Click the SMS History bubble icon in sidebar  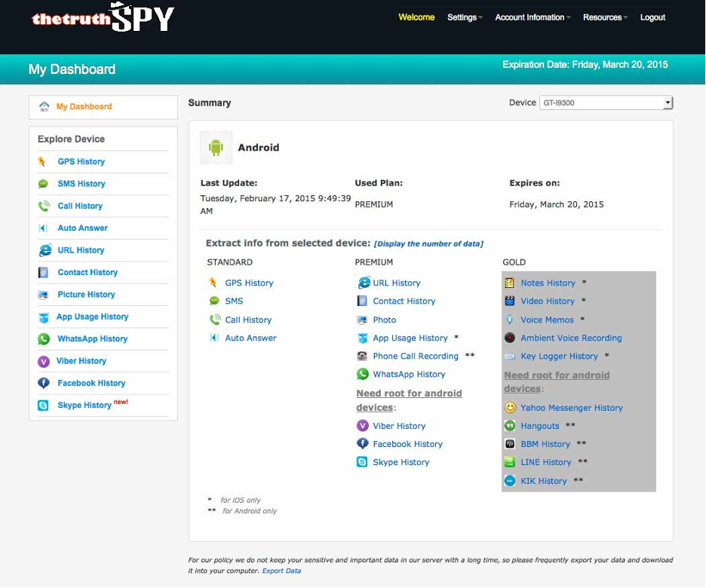[43, 183]
